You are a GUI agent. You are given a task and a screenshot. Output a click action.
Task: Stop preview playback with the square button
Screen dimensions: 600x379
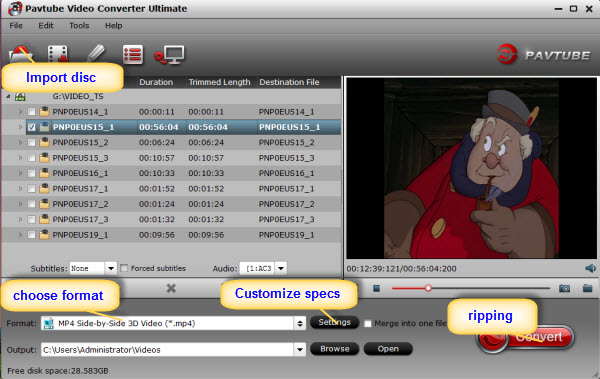coord(377,288)
